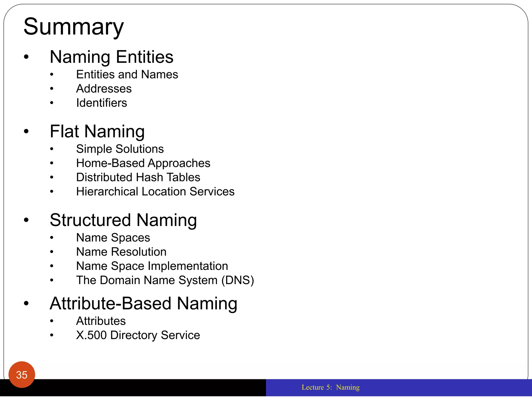Image resolution: width=532 pixels, height=399 pixels.
Task: Click the Name Resolution item
Action: [x=121, y=252]
